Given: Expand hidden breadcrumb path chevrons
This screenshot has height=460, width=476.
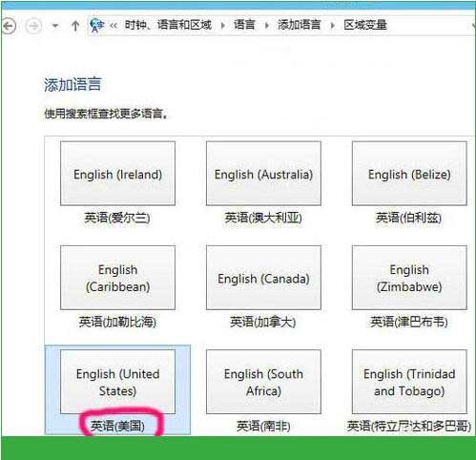Looking at the screenshot, I should click(x=114, y=25).
